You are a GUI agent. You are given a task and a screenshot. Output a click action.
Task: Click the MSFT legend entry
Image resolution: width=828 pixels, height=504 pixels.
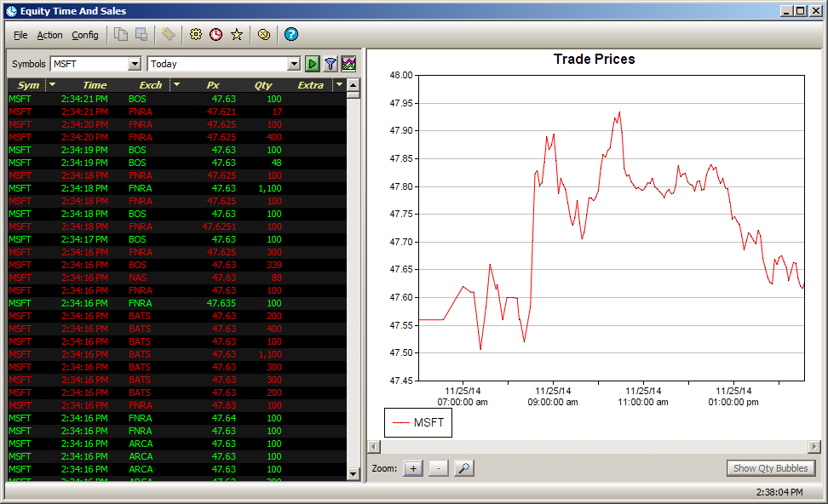click(x=418, y=423)
